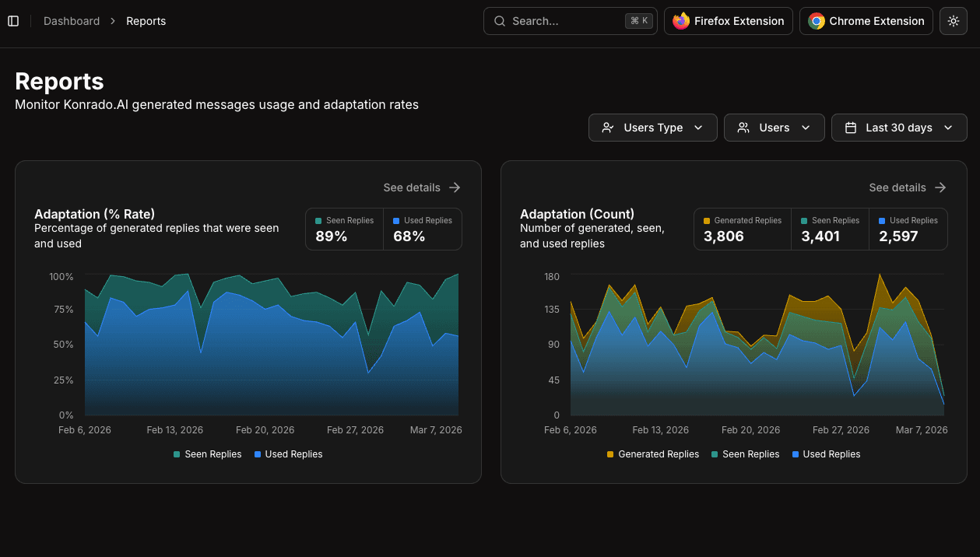Viewport: 980px width, 557px height.
Task: Select the Reports breadcrumb item
Action: [146, 21]
